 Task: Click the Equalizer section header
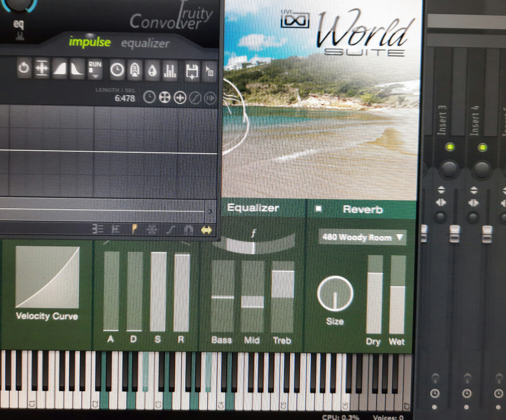click(253, 208)
